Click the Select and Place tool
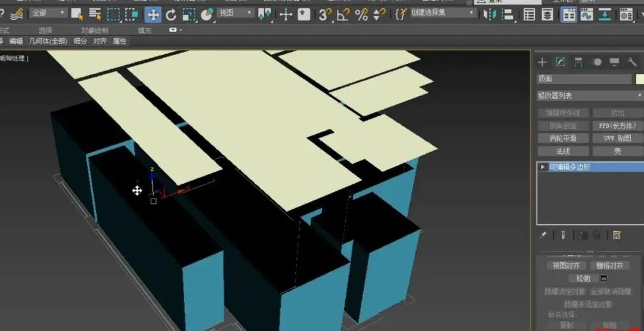This screenshot has width=644, height=331. (x=206, y=15)
